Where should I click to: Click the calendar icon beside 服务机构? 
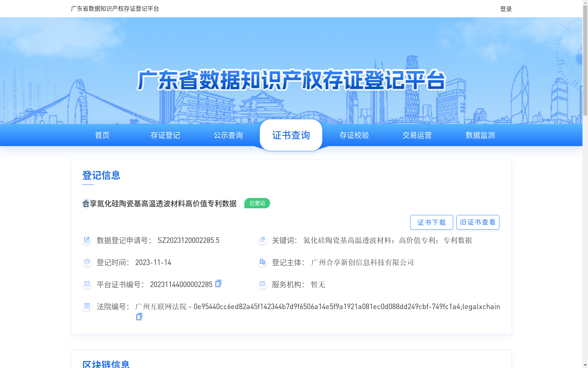pos(262,284)
